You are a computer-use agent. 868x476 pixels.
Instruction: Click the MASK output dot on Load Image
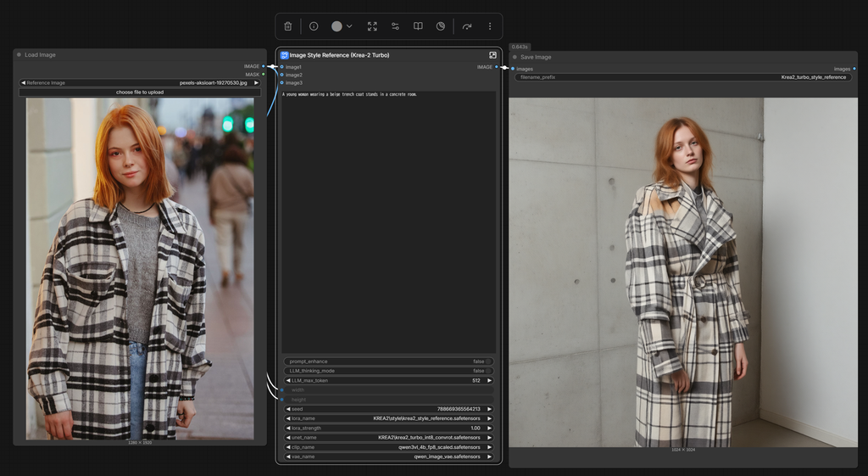coord(264,75)
